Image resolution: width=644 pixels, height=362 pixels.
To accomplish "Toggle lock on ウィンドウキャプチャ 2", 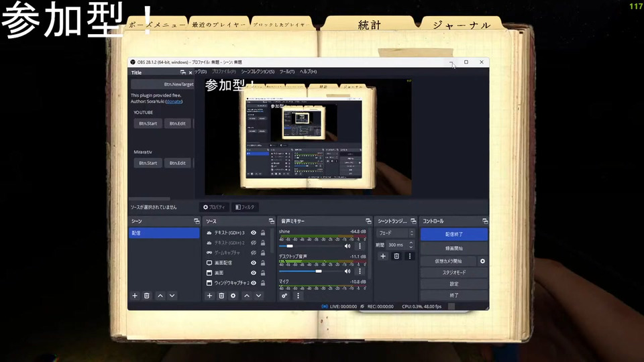I will tap(263, 283).
